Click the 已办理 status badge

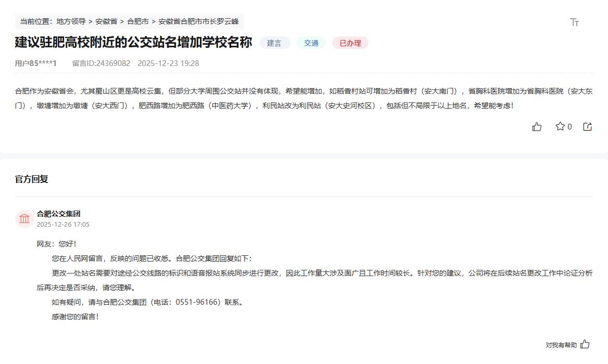tap(350, 43)
